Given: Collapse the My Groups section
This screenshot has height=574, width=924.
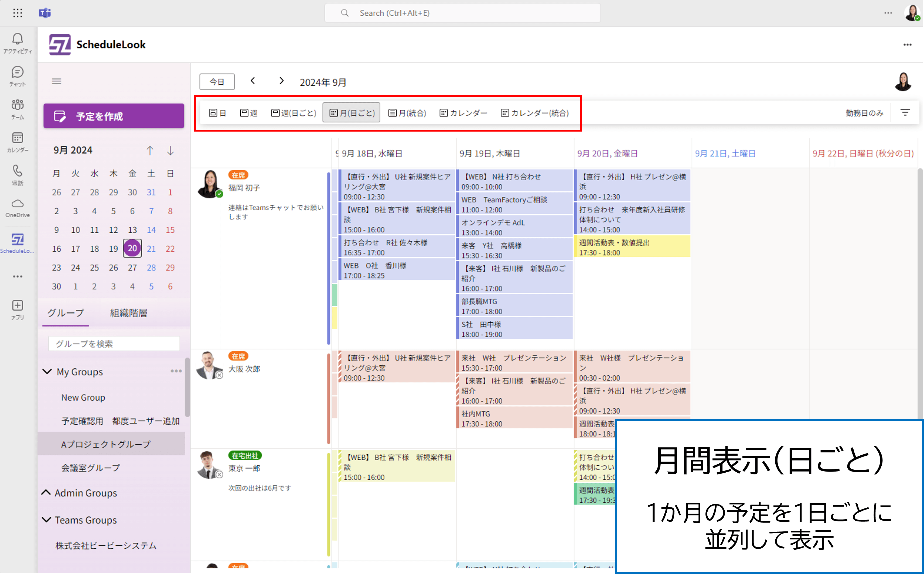Looking at the screenshot, I should click(x=47, y=371).
